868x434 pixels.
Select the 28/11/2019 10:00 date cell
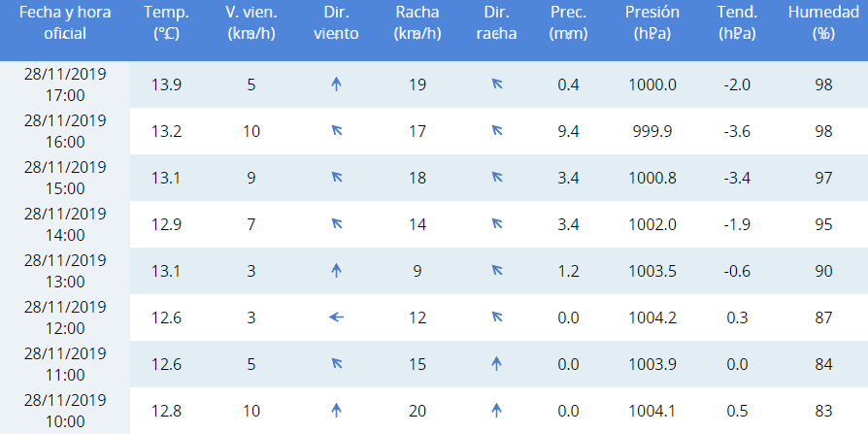65,410
